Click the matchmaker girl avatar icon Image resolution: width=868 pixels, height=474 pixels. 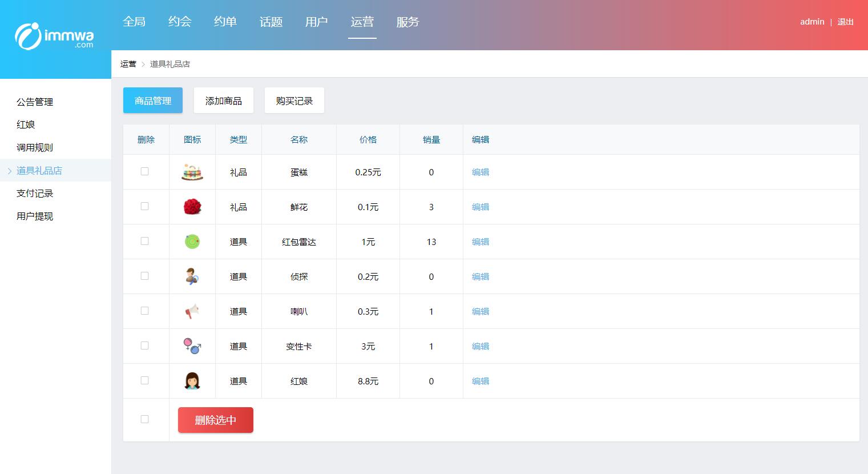coord(192,381)
